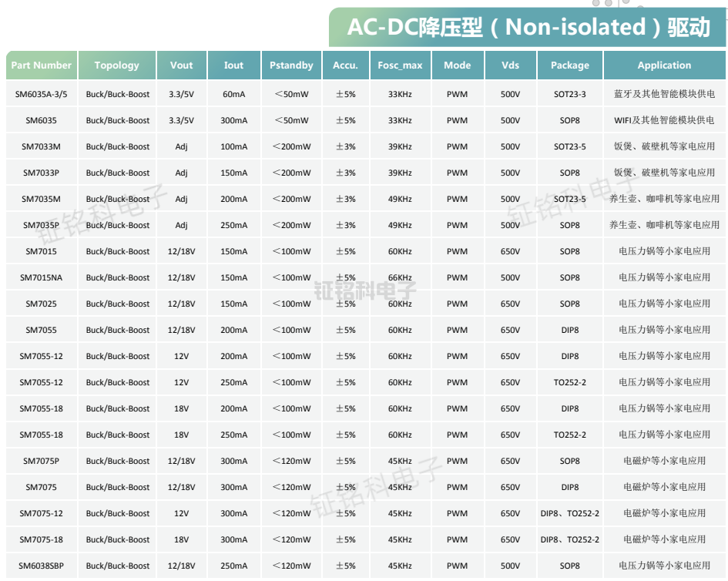The width and height of the screenshot is (728, 581).
Task: Click the Topology column header
Action: click(x=117, y=65)
